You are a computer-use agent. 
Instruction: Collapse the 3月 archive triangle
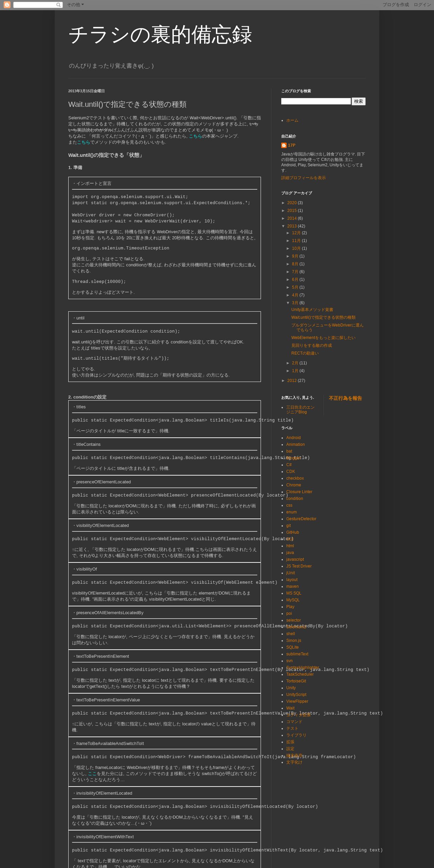click(288, 303)
